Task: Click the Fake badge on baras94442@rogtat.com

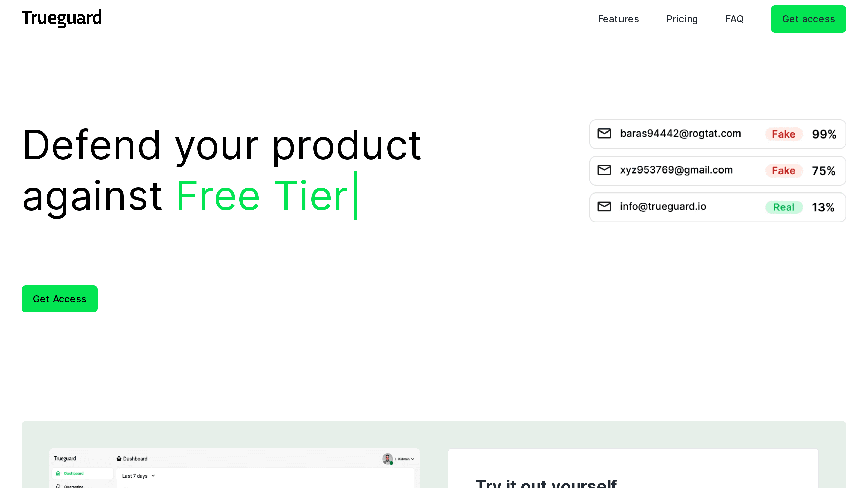Action: (x=783, y=134)
